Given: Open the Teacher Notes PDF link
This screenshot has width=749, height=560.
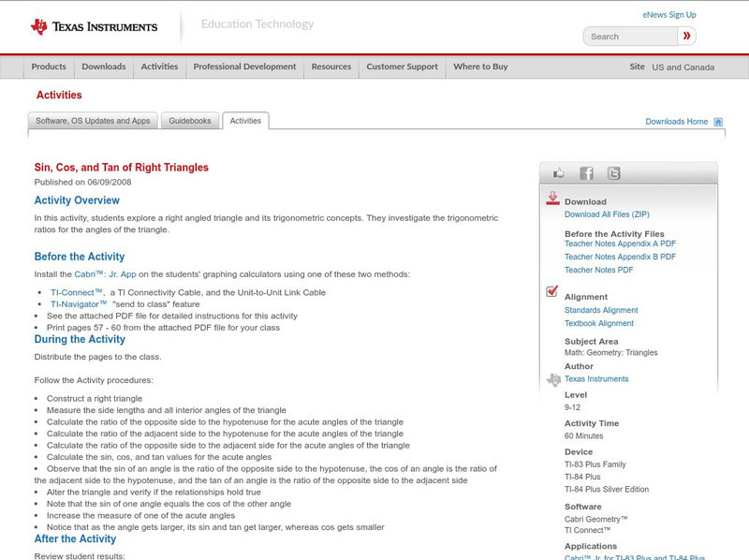Looking at the screenshot, I should [x=598, y=270].
